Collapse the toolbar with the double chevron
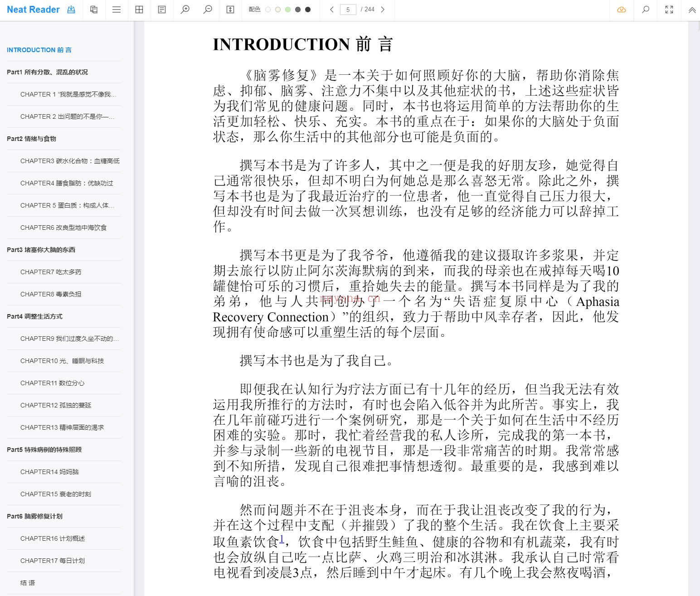 pos(692,10)
